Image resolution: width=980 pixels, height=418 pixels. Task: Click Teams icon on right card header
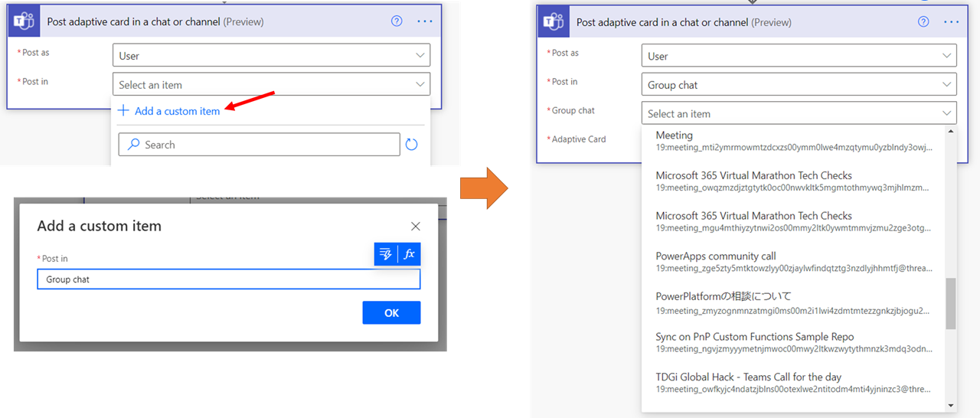pos(553,22)
